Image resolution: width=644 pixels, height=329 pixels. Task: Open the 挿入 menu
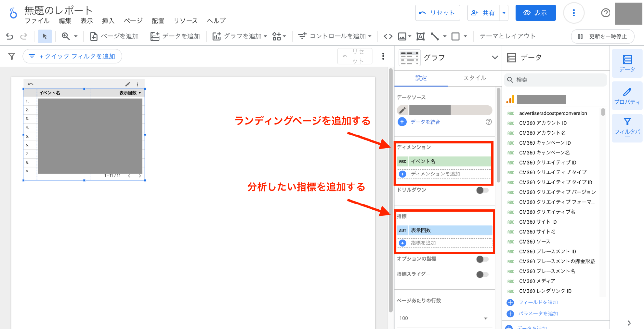[x=108, y=21]
